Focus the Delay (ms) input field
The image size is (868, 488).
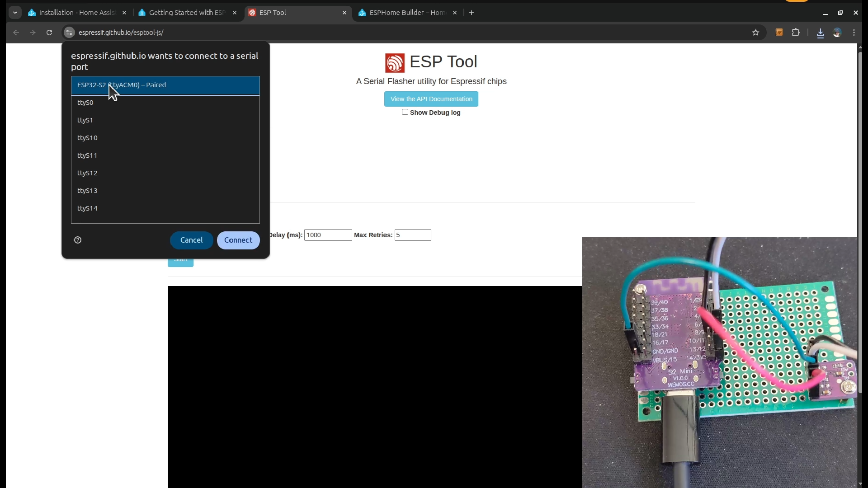(328, 235)
